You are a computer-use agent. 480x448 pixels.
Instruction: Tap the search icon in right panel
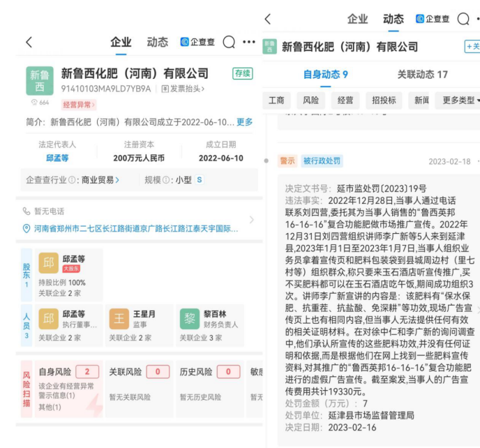coord(463,19)
